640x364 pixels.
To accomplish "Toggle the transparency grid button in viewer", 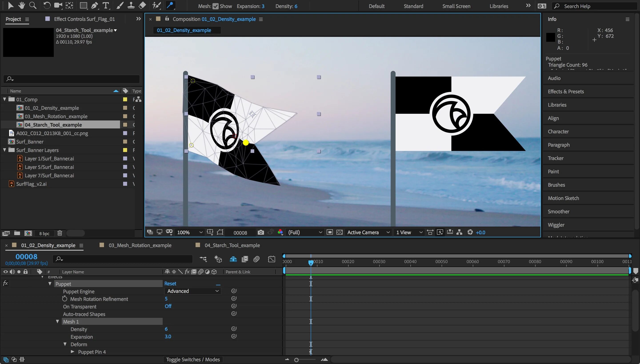I will point(340,232).
